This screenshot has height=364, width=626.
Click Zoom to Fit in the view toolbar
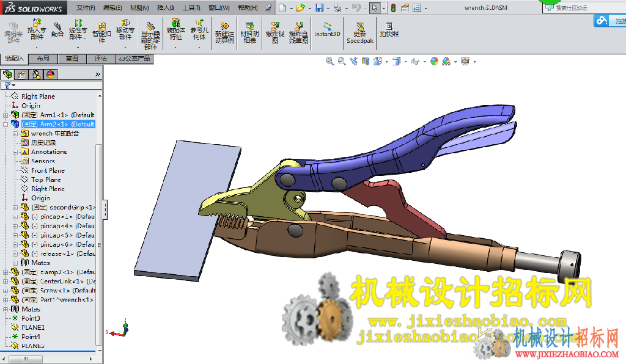[x=330, y=61]
